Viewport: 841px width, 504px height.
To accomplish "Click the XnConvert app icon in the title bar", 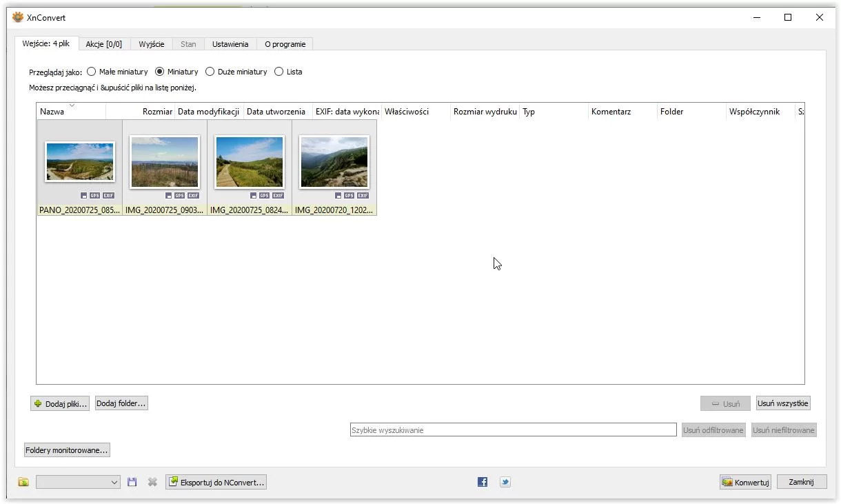I will (x=18, y=17).
